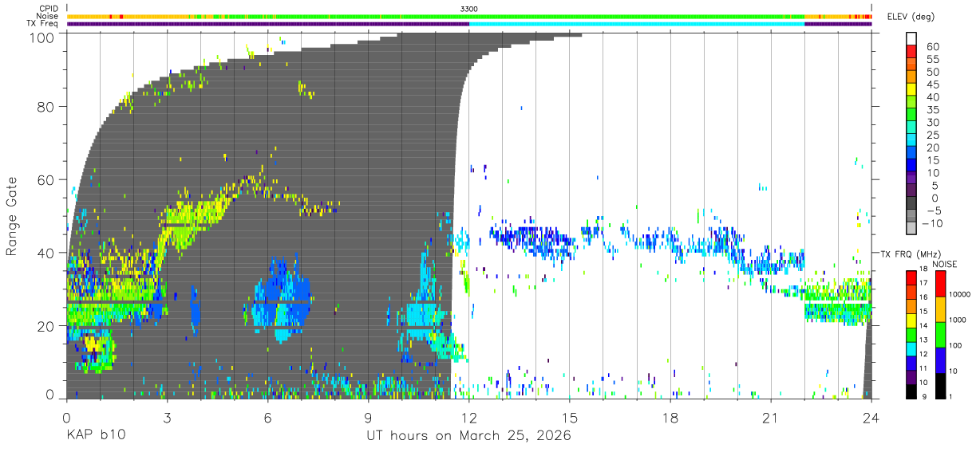Click the 13 label on the TX FRQ scale
The height and width of the screenshot is (452, 980).
pos(923,341)
